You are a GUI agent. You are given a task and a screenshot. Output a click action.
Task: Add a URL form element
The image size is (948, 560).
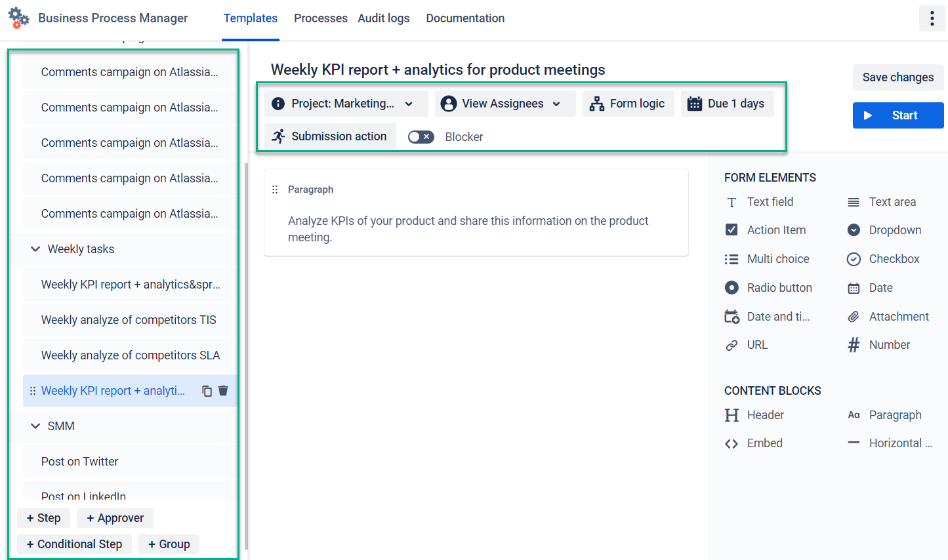tap(746, 345)
